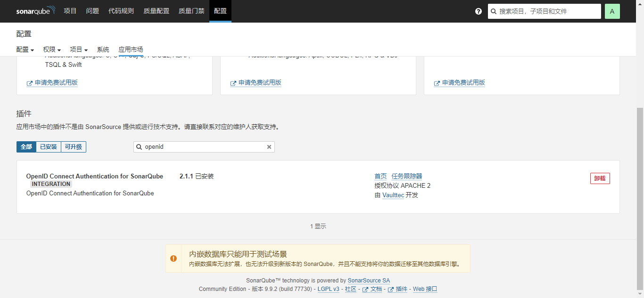The width and height of the screenshot is (644, 298).
Task: Click the magnifier icon in project search
Action: 493,11
